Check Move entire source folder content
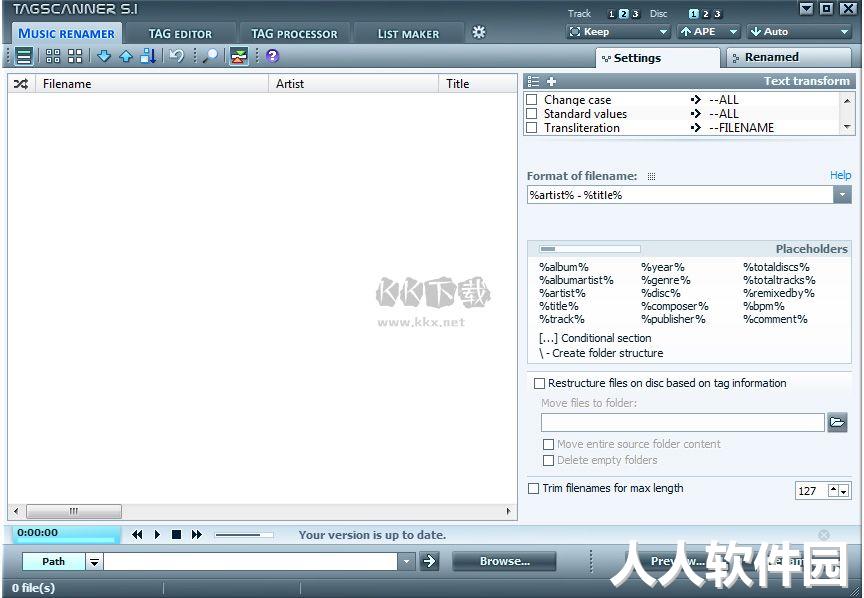The height and width of the screenshot is (598, 864). pos(548,444)
